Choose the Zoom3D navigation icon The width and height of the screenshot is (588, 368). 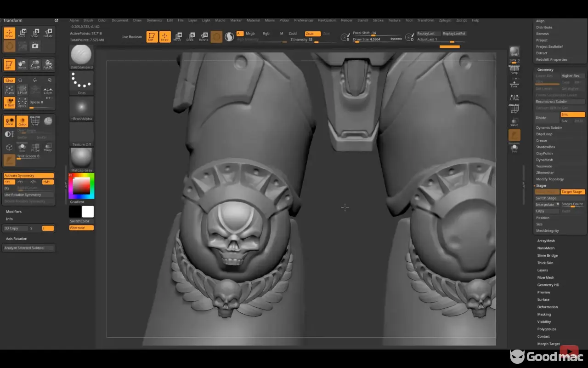pos(35,64)
